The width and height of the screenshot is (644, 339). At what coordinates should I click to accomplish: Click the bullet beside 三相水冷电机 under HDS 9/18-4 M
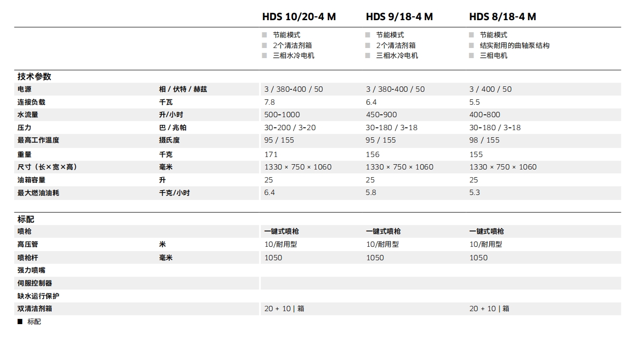click(367, 56)
